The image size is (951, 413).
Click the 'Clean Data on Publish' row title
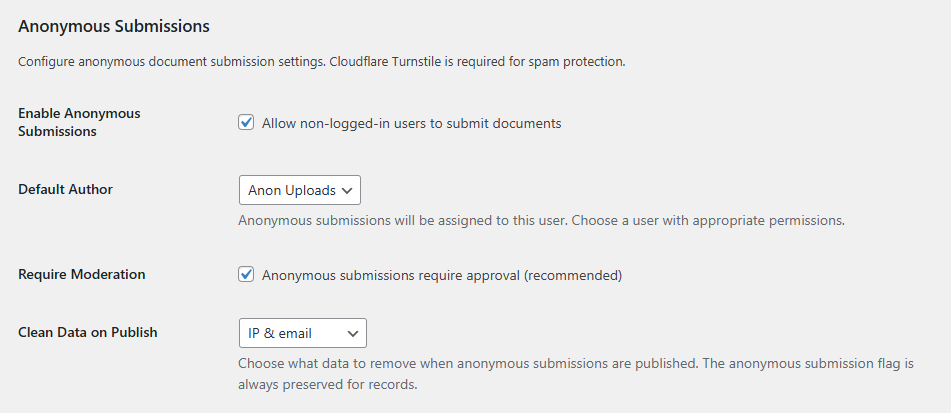[88, 332]
